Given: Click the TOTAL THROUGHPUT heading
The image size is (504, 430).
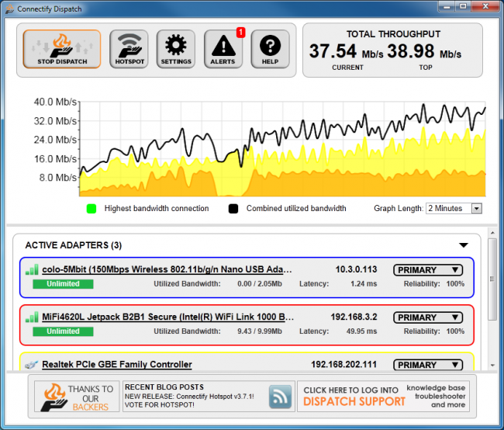Looking at the screenshot, I should [x=393, y=34].
